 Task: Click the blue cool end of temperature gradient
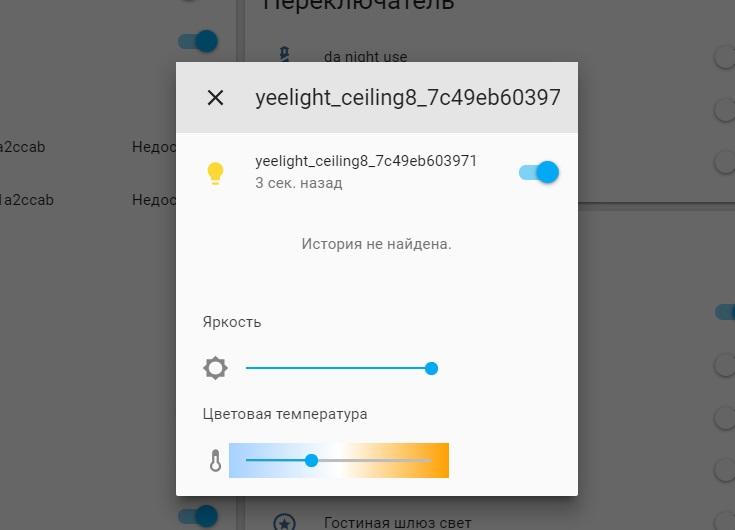pos(239,460)
